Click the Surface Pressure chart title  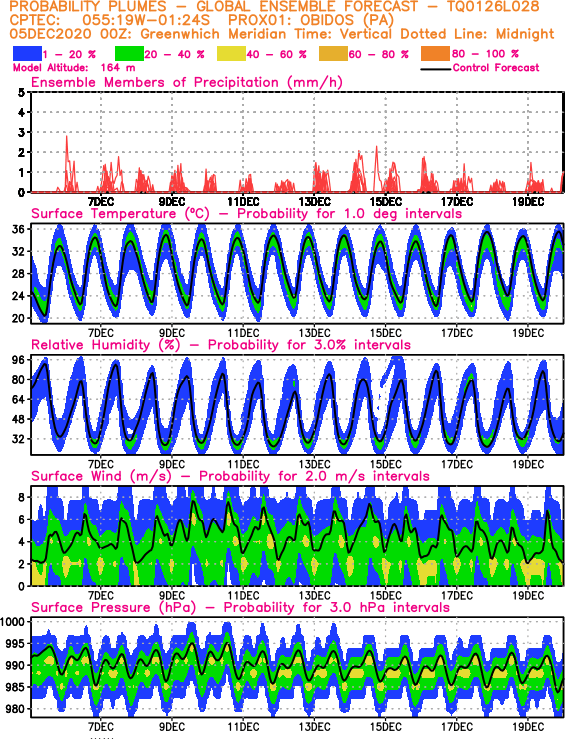click(240, 607)
